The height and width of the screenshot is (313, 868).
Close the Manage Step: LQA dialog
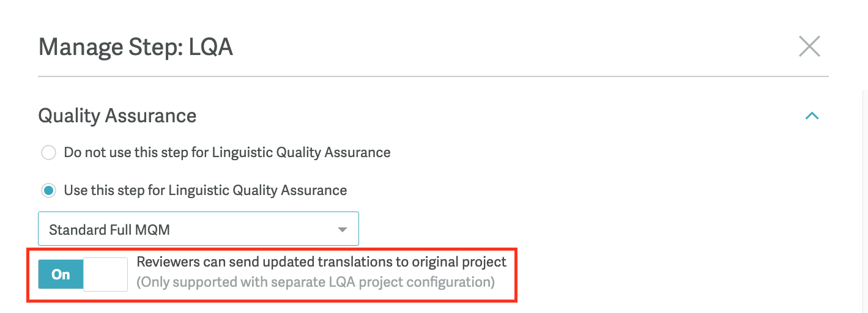pyautogui.click(x=809, y=46)
